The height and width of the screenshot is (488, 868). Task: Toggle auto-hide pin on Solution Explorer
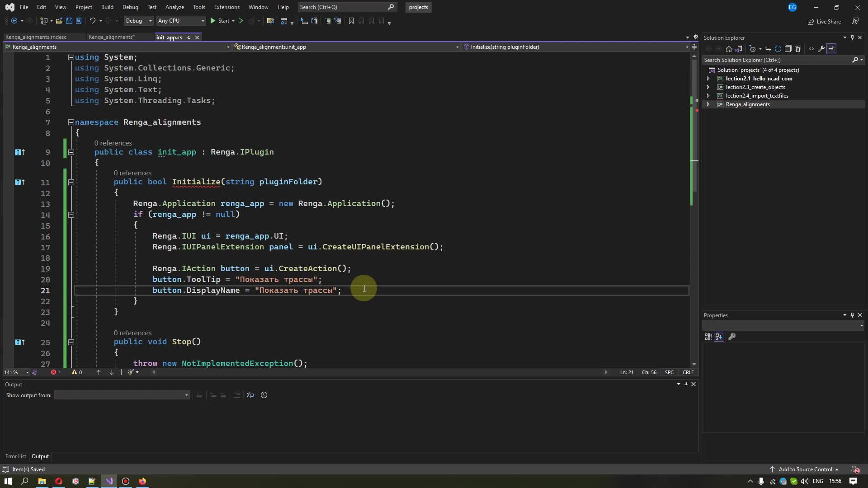(852, 38)
